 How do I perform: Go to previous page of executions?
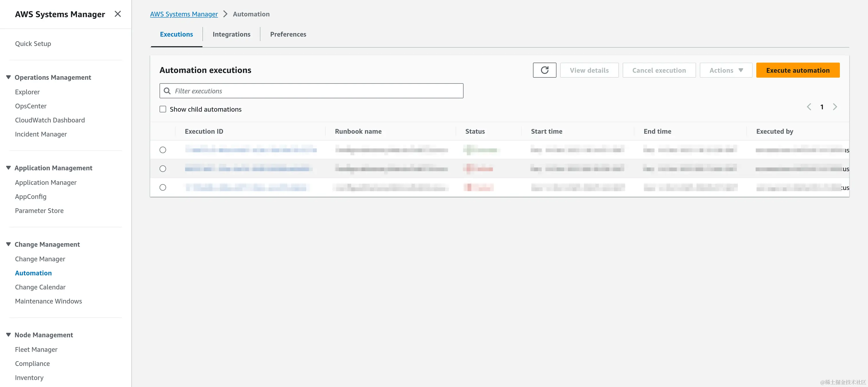pos(809,107)
